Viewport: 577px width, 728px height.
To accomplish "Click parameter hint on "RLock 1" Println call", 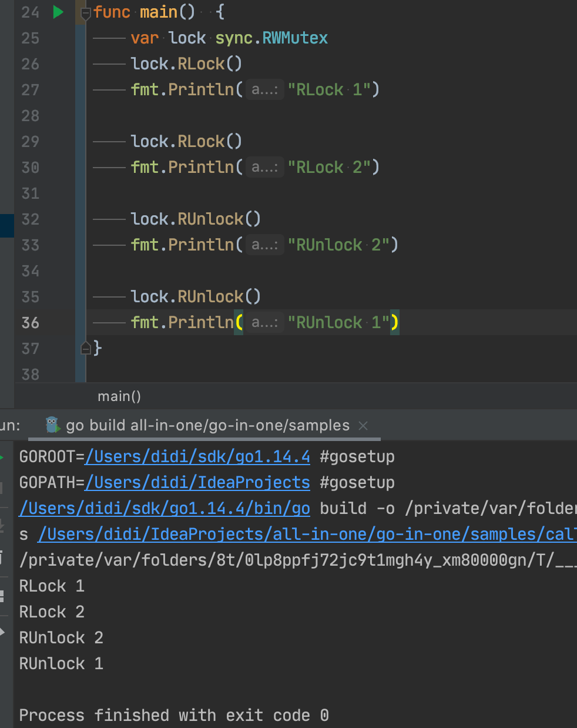I will [264, 89].
